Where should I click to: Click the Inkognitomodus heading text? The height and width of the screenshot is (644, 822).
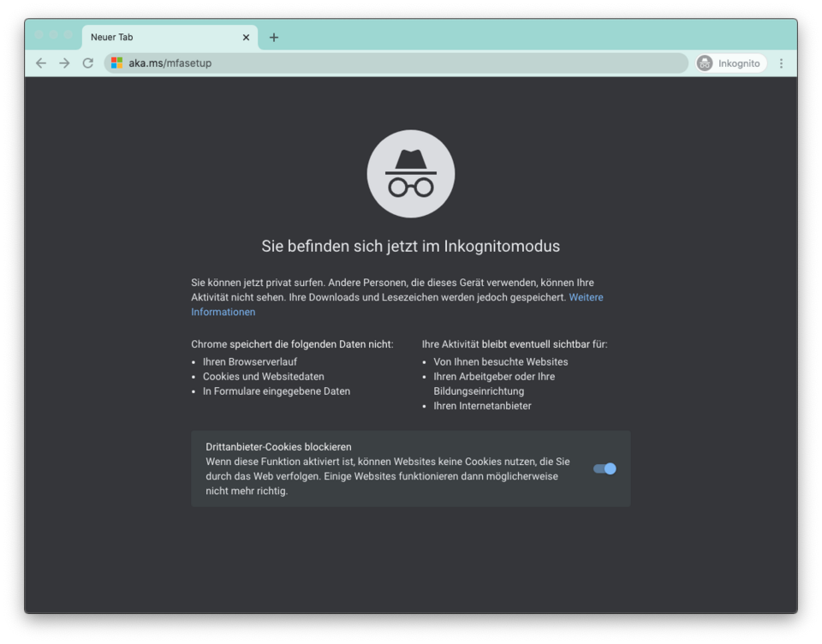(x=411, y=247)
